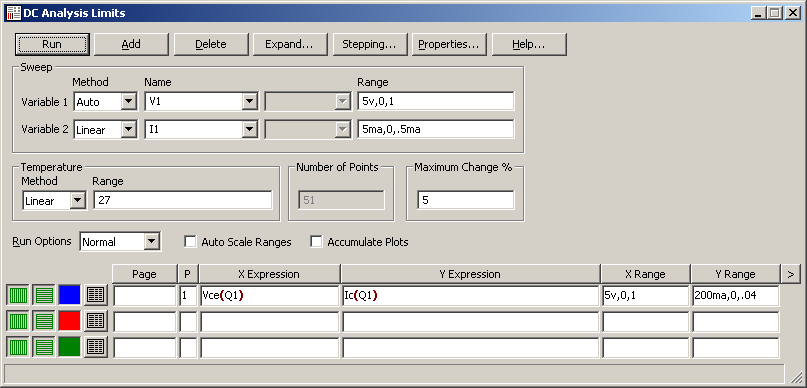Click Variable 2 Range field 5ma,0,.5ma
The image size is (807, 388).
[x=435, y=130]
